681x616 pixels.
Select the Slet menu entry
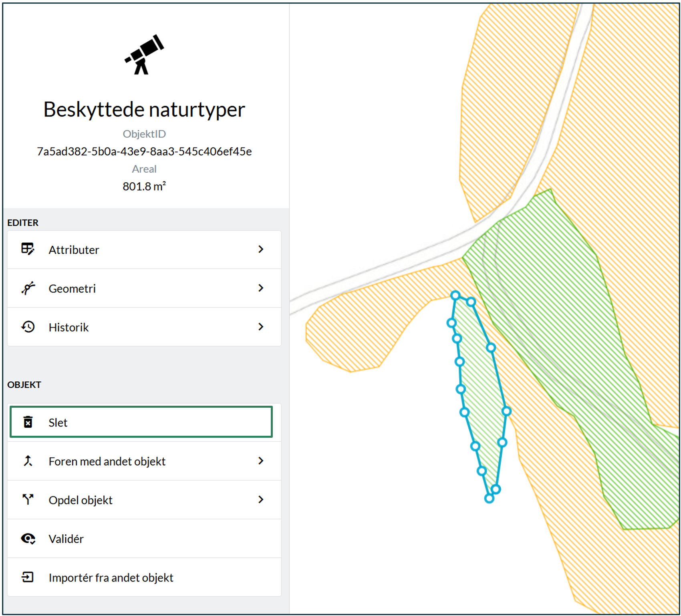pyautogui.click(x=58, y=423)
